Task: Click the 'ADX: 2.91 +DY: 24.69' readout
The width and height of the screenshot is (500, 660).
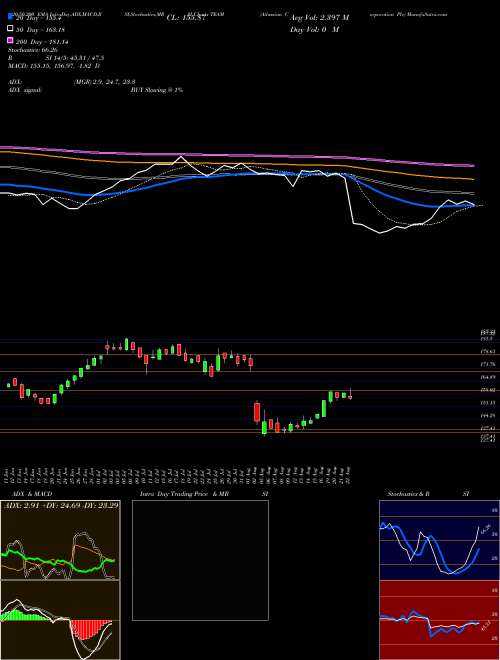Action: pos(61,505)
